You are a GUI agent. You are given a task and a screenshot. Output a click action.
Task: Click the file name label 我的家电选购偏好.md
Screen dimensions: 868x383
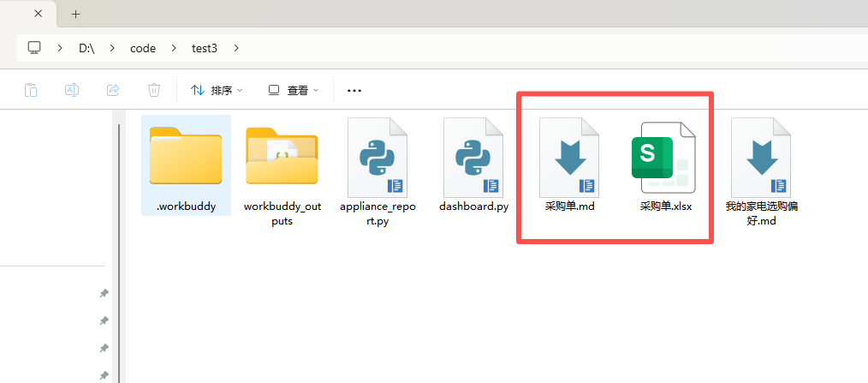(x=762, y=213)
